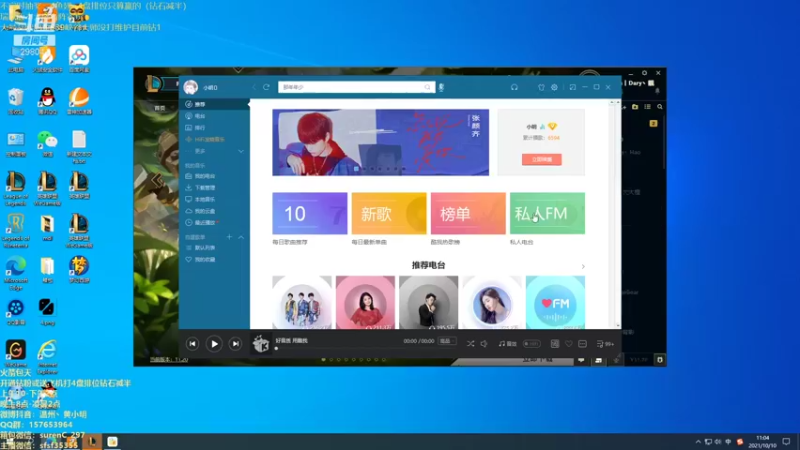Screen dimensions: 800x450
Task: Open the 新歌 tile
Action: (389, 213)
